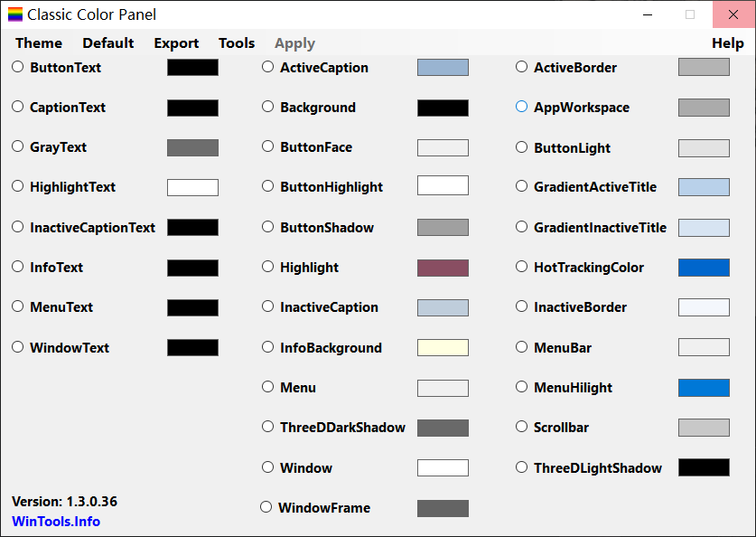Image resolution: width=756 pixels, height=537 pixels.
Task: Open the Theme menu
Action: [x=39, y=43]
